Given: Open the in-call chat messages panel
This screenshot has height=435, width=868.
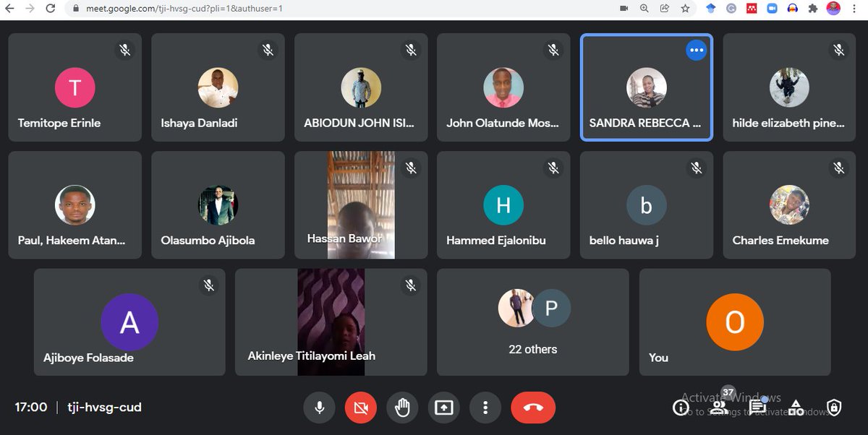Looking at the screenshot, I should (x=758, y=408).
